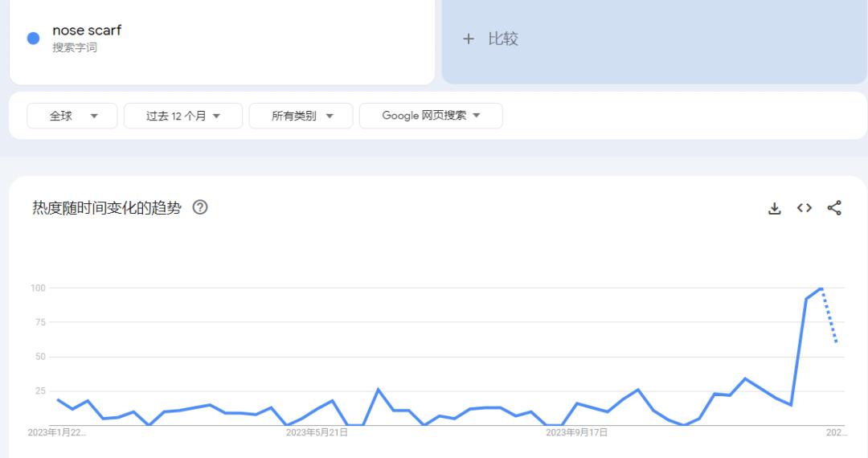Open the Google 网页搜索 search type dropdown
Screen dimensions: 868x458
(431, 116)
